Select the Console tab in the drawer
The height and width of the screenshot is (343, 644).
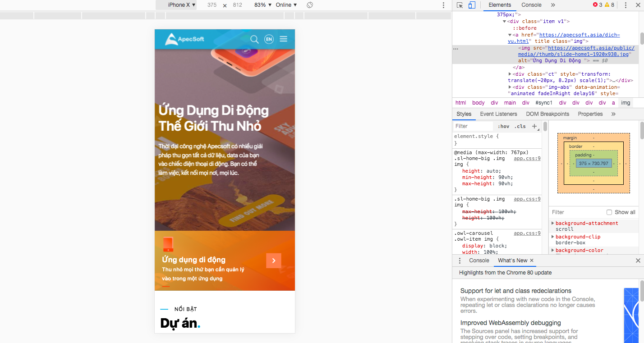(x=479, y=261)
